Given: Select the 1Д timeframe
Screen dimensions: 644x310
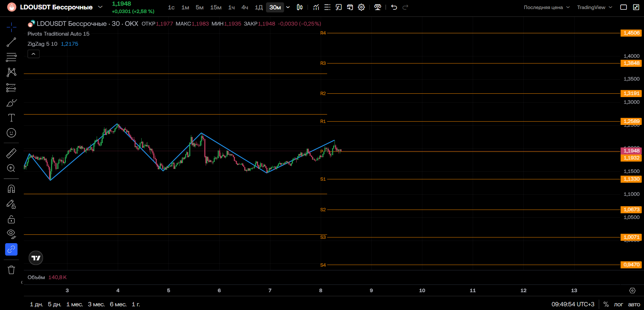Looking at the screenshot, I should point(259,7).
